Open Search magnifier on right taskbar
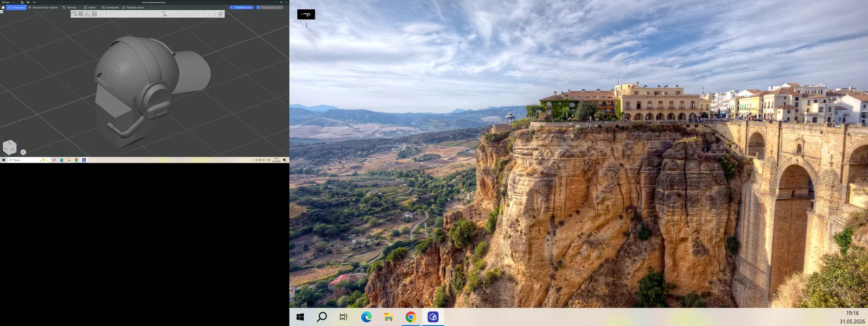 (x=322, y=317)
